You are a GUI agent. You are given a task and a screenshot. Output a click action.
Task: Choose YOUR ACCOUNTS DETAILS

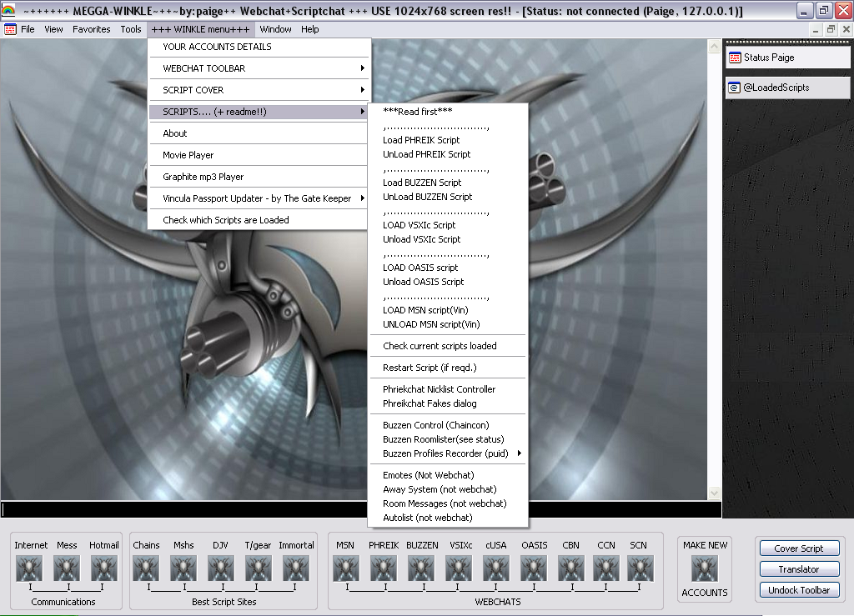pos(259,47)
